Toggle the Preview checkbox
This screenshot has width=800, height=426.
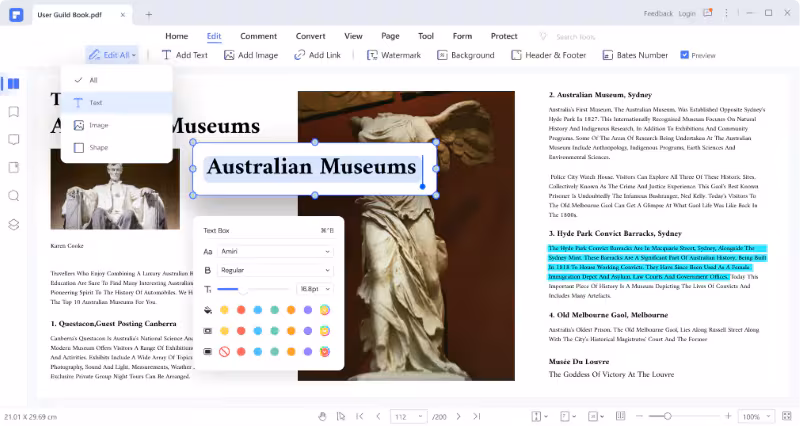684,55
